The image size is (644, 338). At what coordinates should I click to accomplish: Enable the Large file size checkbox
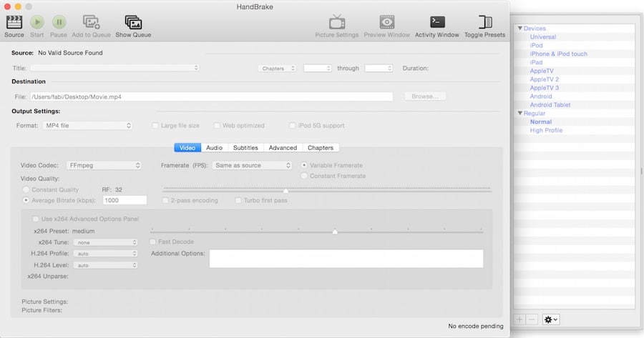[155, 126]
